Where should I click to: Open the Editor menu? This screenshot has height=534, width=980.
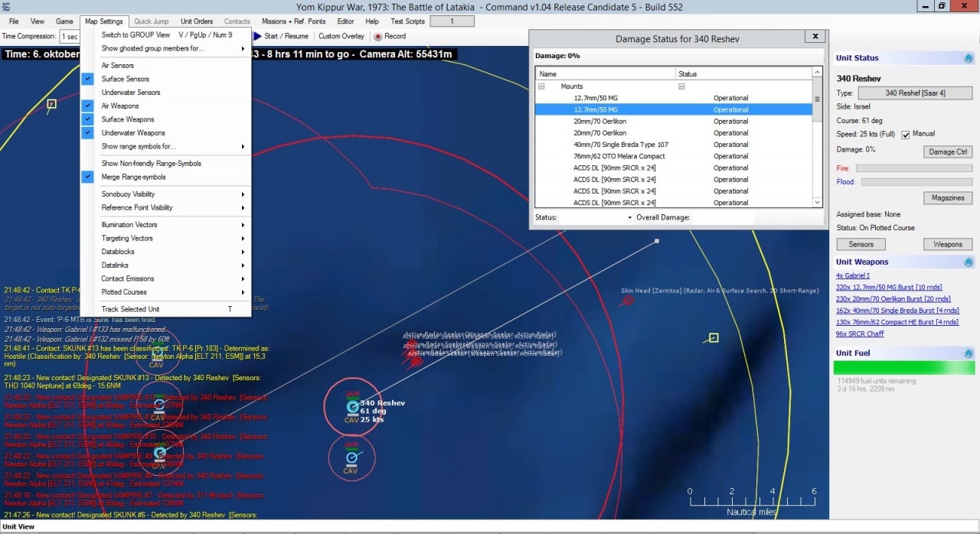346,21
